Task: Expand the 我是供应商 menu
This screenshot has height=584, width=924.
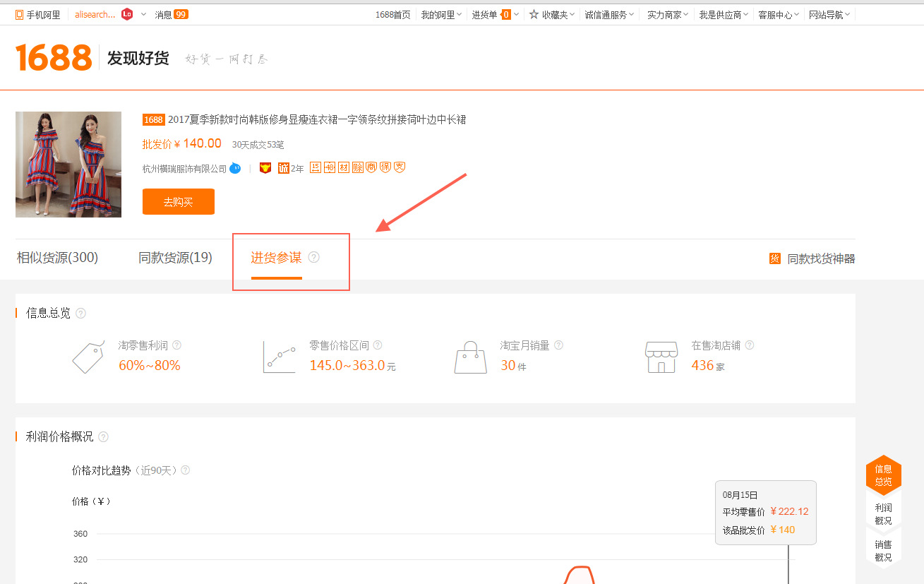Action: (x=724, y=14)
